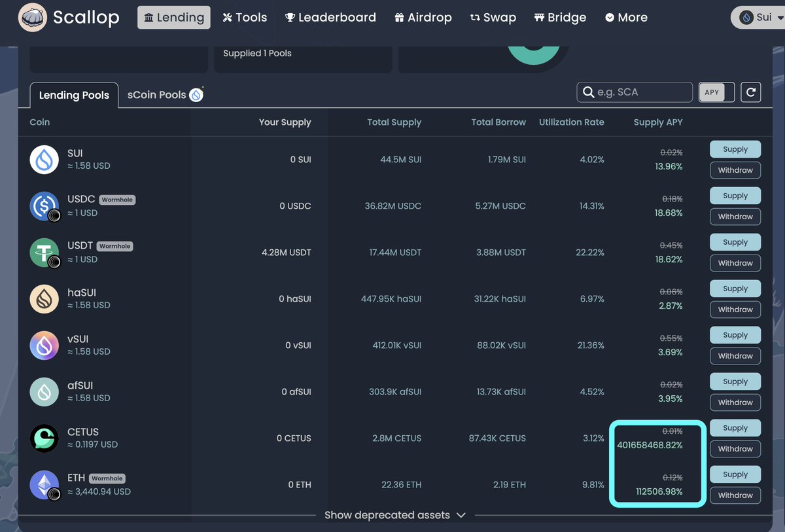The height and width of the screenshot is (532, 785).
Task: Withdraw from the CETUS pool
Action: [x=735, y=449]
